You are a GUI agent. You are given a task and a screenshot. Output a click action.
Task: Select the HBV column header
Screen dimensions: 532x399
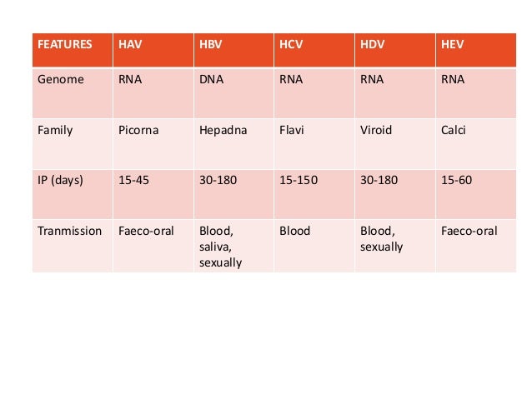click(233, 50)
